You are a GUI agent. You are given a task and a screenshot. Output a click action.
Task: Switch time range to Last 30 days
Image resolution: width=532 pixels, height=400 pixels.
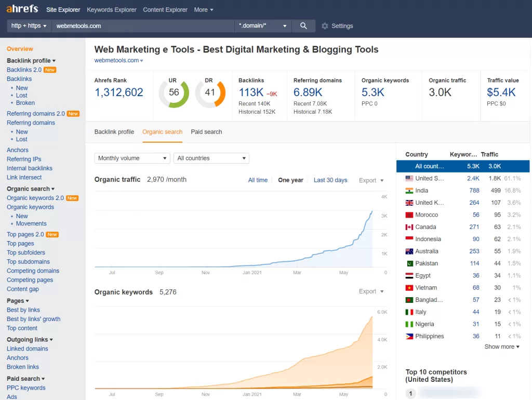pyautogui.click(x=330, y=180)
